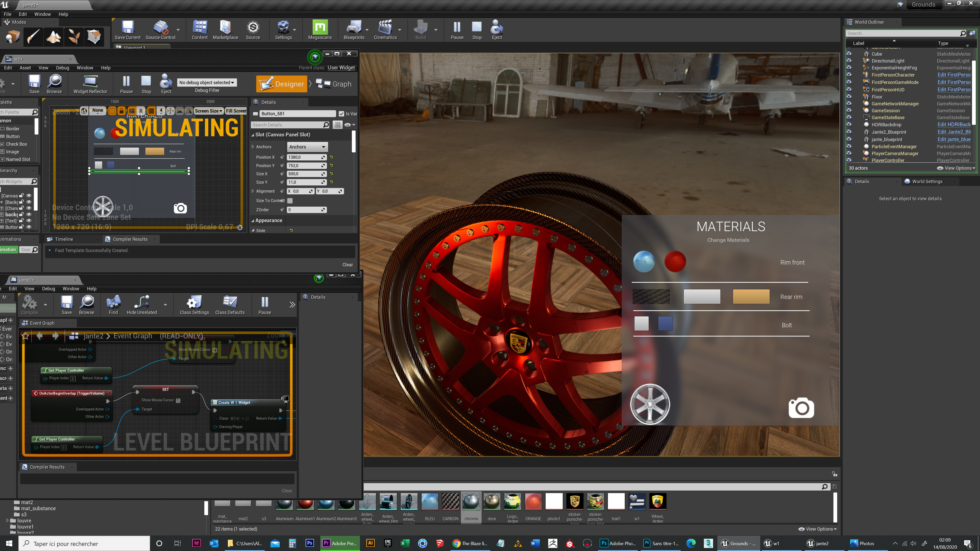The image size is (980, 551).
Task: Select the Foliage mode icon
Action: coord(74,37)
